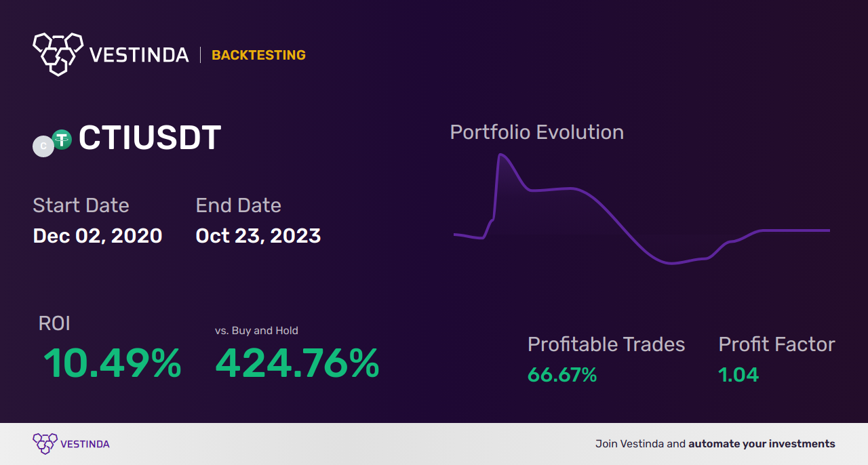Click the 424.76% vs. Buy and Hold value

(297, 363)
